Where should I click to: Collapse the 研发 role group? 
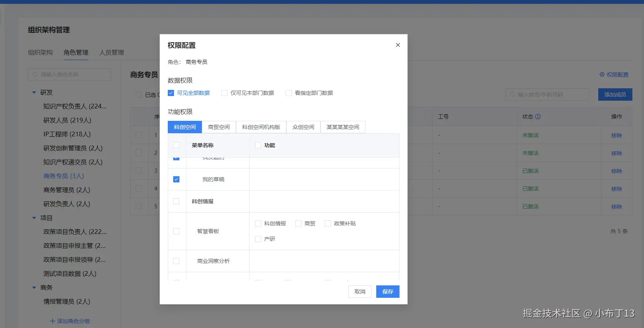(x=34, y=93)
